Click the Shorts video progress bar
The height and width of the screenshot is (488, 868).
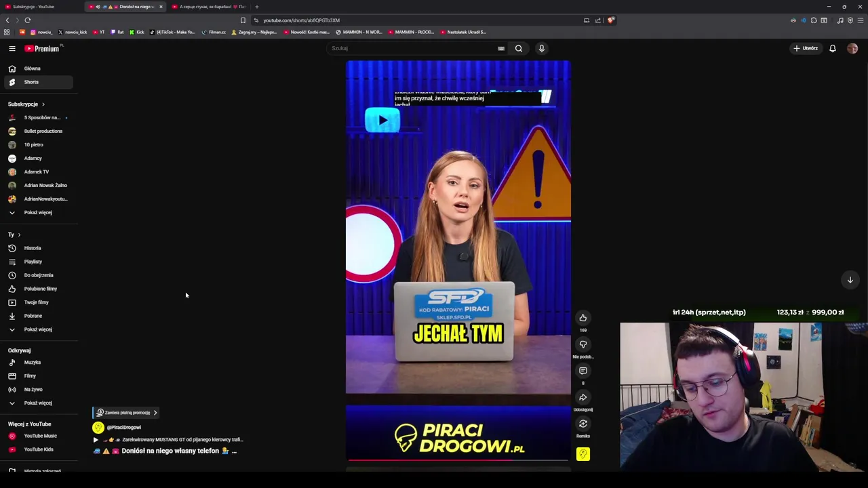tap(458, 460)
